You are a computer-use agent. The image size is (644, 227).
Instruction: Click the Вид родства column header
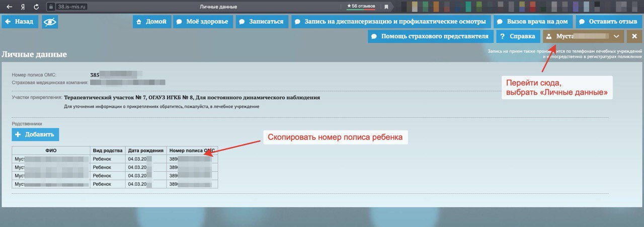point(108,150)
